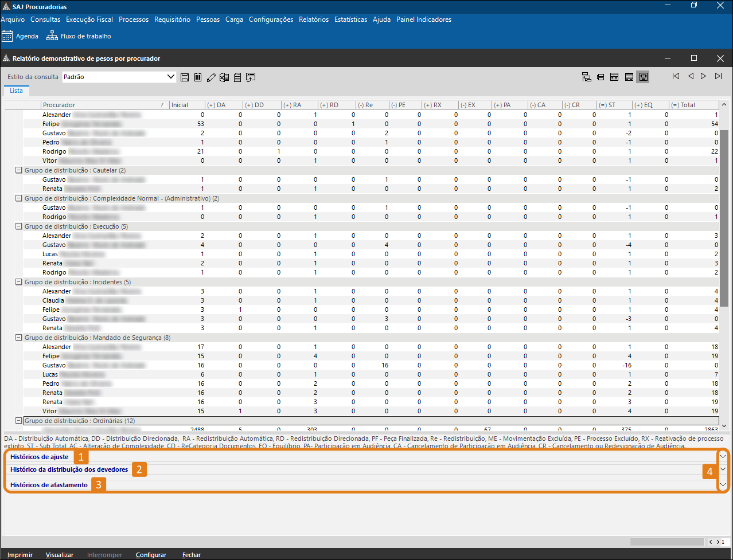733x560 pixels.
Task: Go to the last record with the arrow icon
Action: [x=718, y=76]
